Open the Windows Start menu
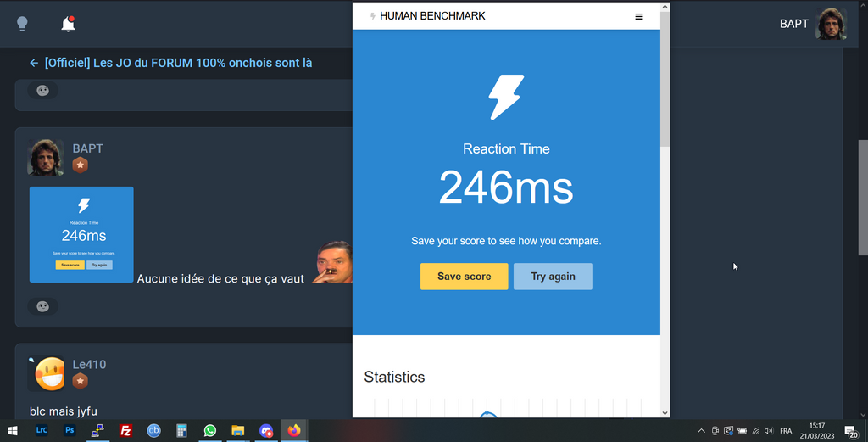Image resolution: width=868 pixels, height=442 pixels. [13, 430]
